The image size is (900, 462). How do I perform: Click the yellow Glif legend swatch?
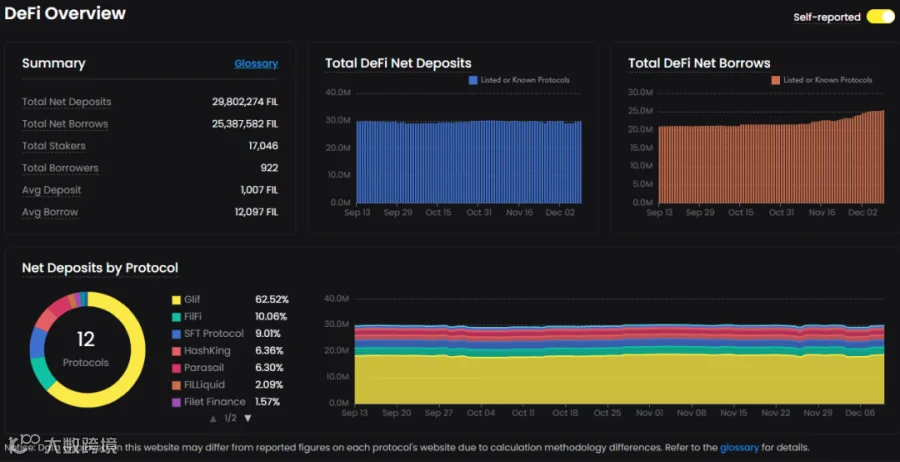tap(176, 300)
